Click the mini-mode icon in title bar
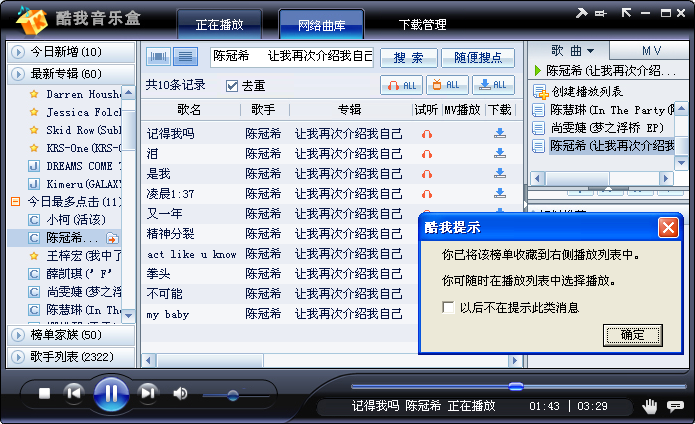Image resolution: width=695 pixels, height=424 pixels. click(x=601, y=13)
